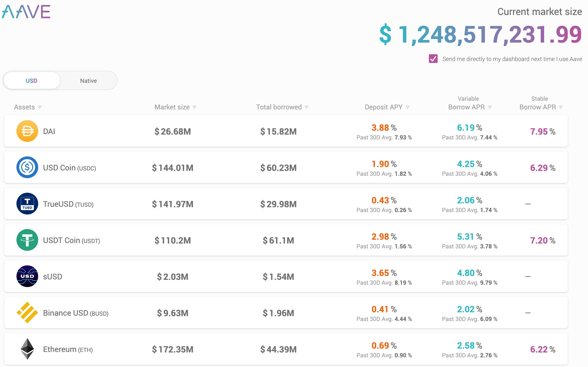
Task: Click ETH stable borrow APR 6.22 %
Action: (x=543, y=349)
